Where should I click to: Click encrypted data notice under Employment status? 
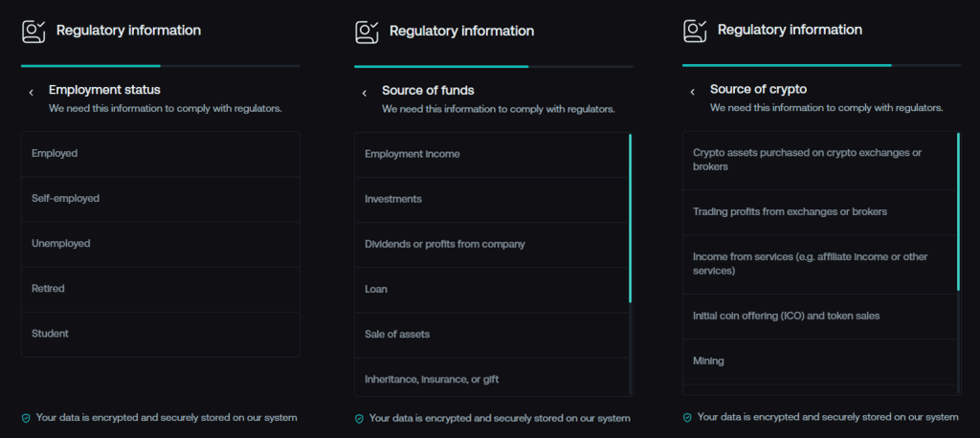click(167, 417)
